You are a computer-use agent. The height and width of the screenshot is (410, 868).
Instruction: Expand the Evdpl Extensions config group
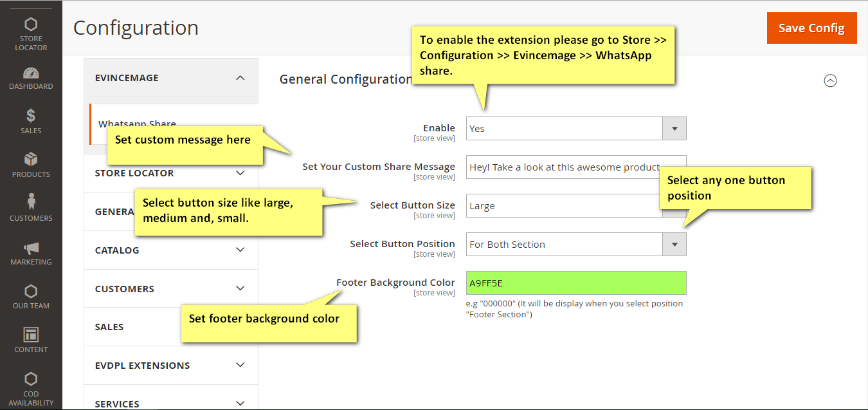(x=170, y=365)
